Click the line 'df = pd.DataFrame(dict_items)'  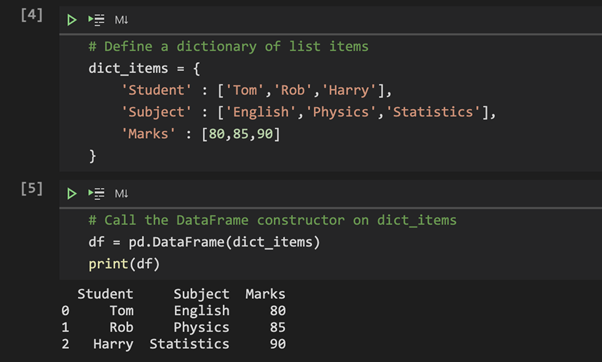coord(204,243)
